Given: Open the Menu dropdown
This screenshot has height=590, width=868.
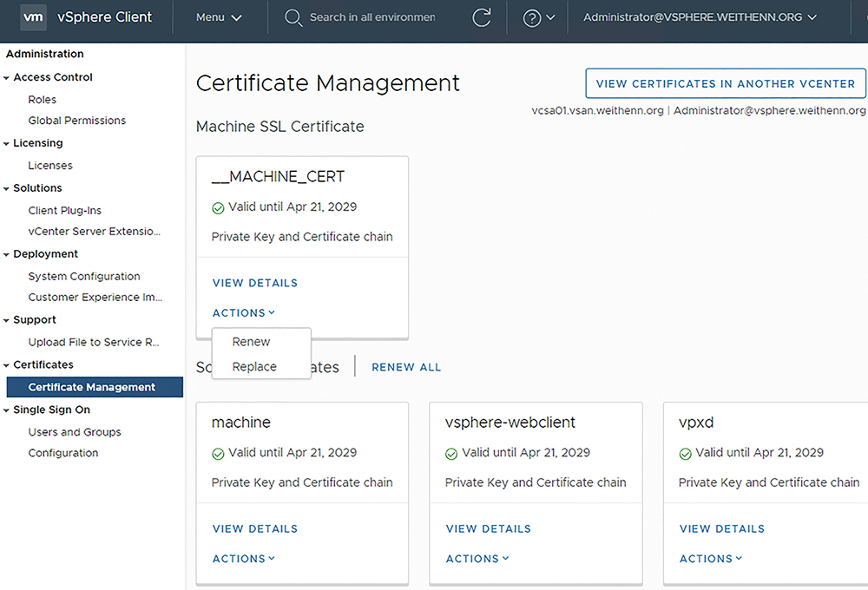Looking at the screenshot, I should 219,17.
